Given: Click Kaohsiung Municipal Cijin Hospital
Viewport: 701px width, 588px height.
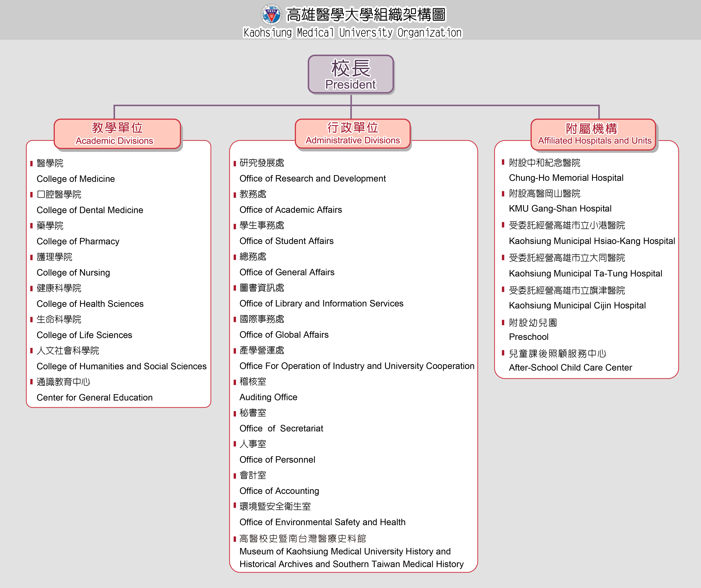Looking at the screenshot, I should (x=577, y=305).
